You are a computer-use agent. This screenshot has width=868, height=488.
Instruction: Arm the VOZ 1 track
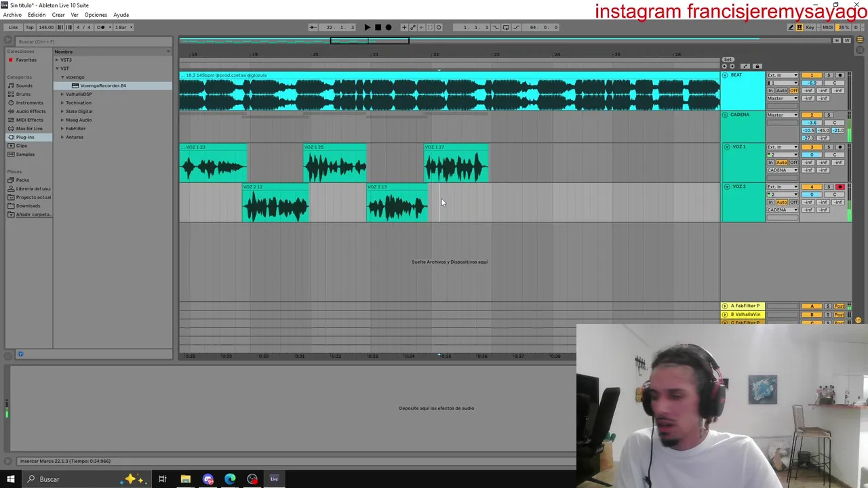point(840,147)
